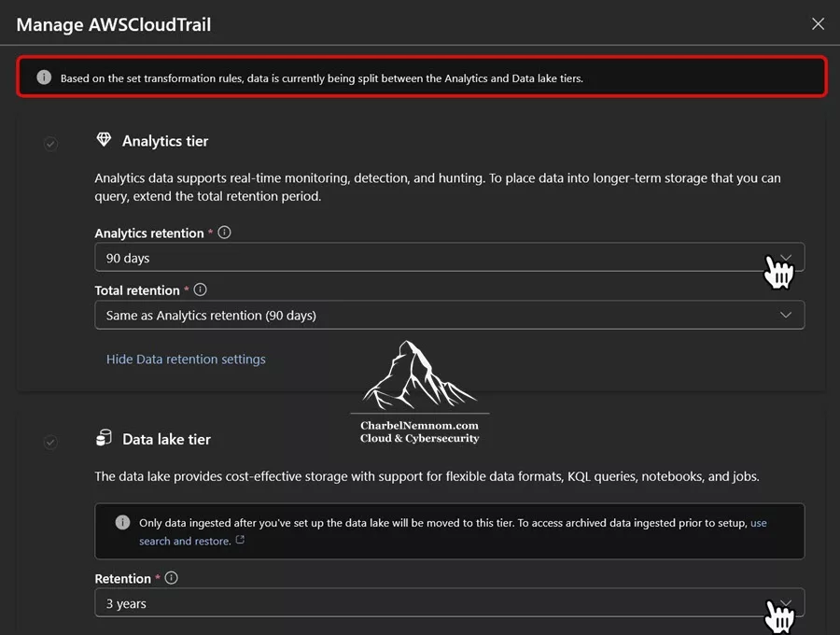Click the Data lake tier heading
This screenshot has height=635, width=840.
167,440
